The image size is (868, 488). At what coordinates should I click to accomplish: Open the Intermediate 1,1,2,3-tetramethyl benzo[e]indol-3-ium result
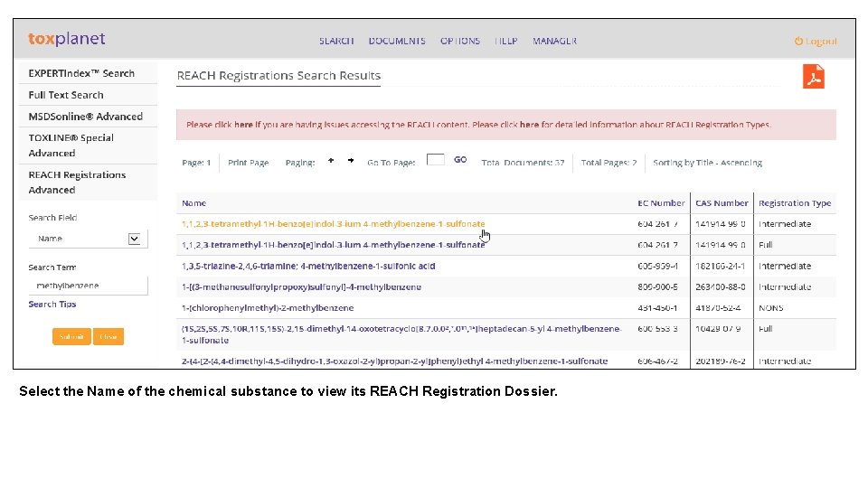click(334, 224)
